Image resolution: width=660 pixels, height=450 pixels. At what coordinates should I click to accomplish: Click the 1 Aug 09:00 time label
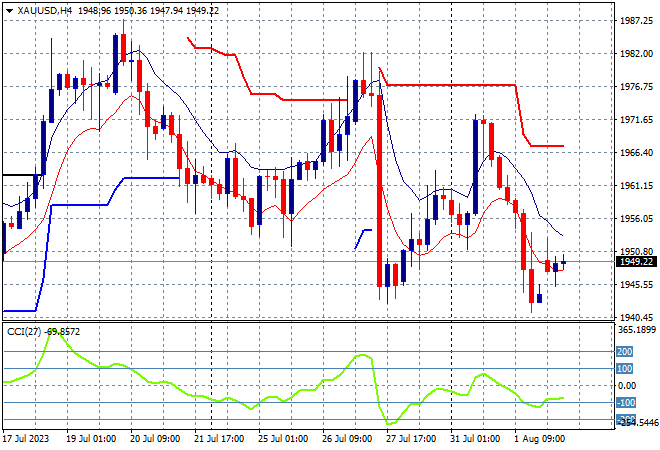[x=540, y=439]
